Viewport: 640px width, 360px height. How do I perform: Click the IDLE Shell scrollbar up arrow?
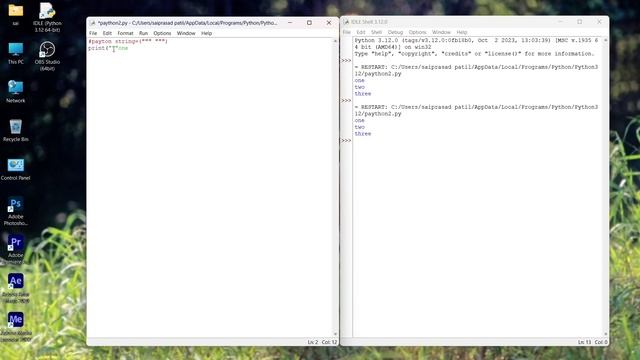606,40
